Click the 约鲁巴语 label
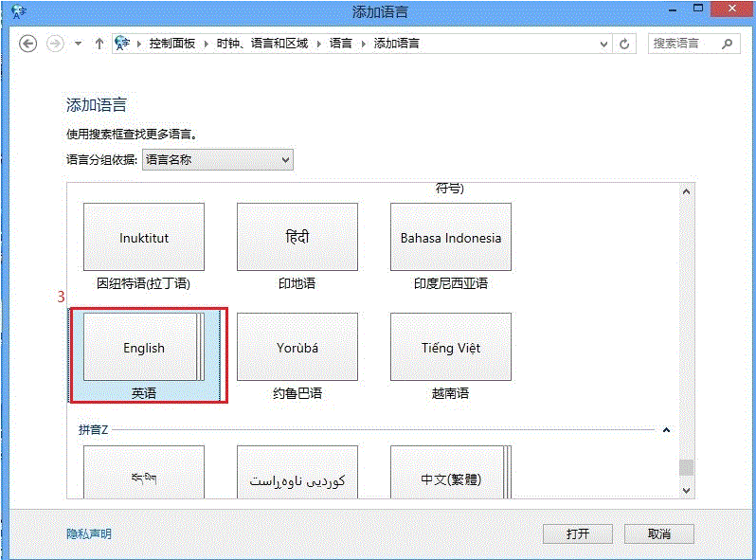Image resolution: width=756 pixels, height=560 pixels. coord(297,393)
